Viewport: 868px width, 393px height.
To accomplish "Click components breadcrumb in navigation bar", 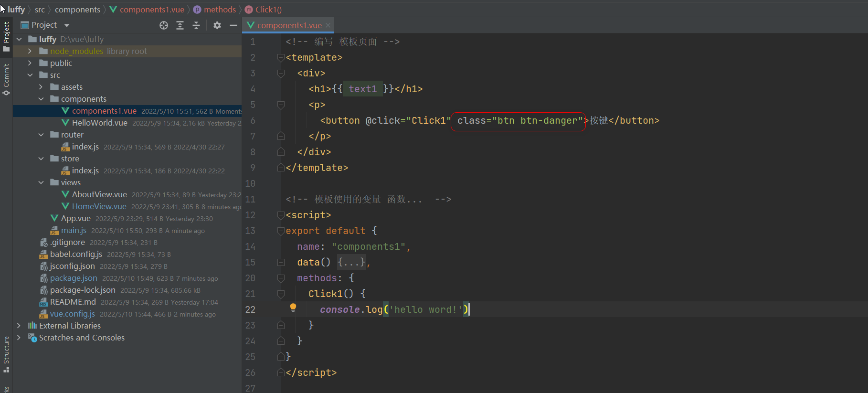I will [x=77, y=10].
